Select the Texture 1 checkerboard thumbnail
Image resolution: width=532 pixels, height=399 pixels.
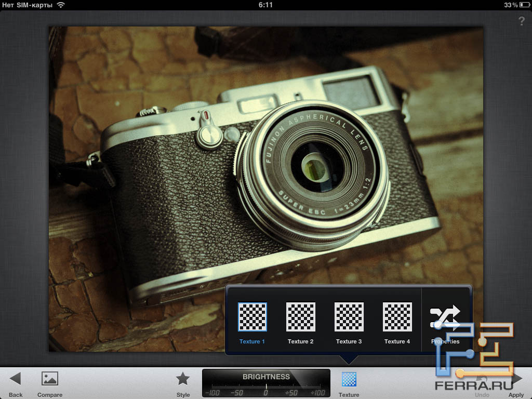(252, 316)
